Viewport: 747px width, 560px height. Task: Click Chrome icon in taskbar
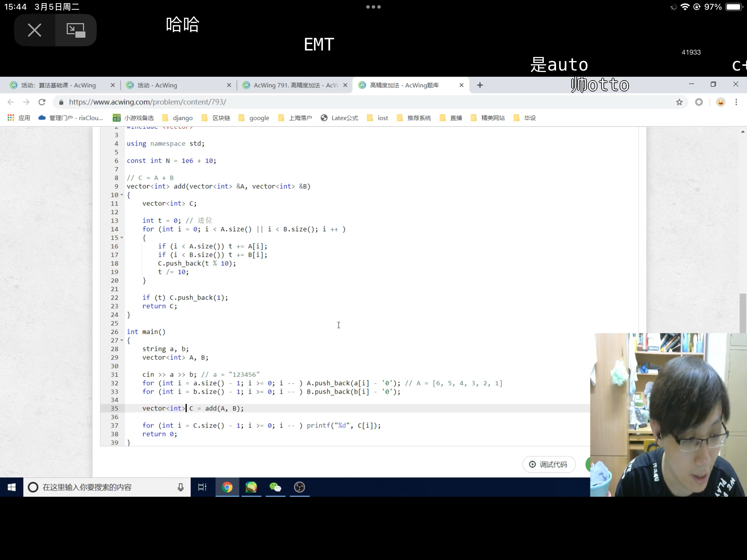pos(227,487)
